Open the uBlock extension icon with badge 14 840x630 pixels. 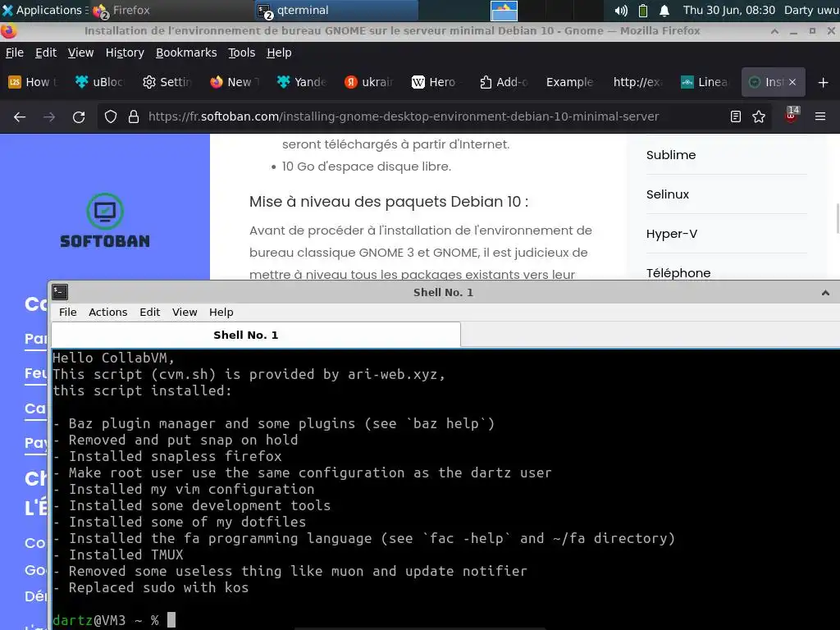(792, 115)
